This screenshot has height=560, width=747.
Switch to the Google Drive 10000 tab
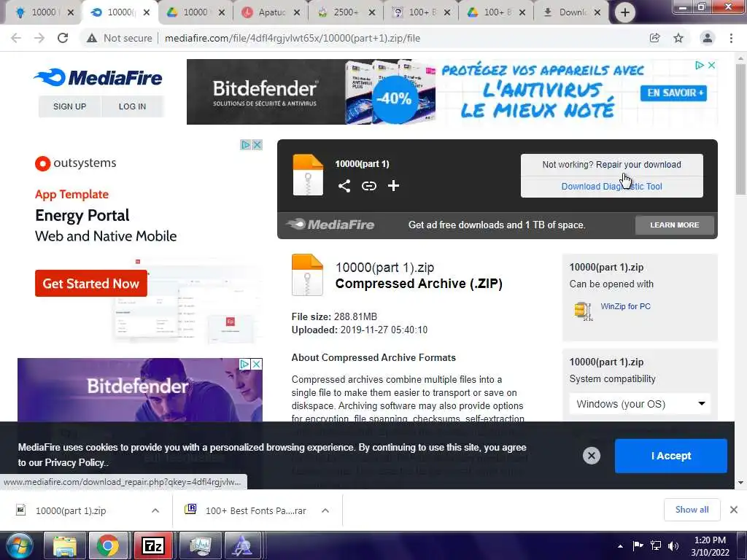tap(196, 12)
